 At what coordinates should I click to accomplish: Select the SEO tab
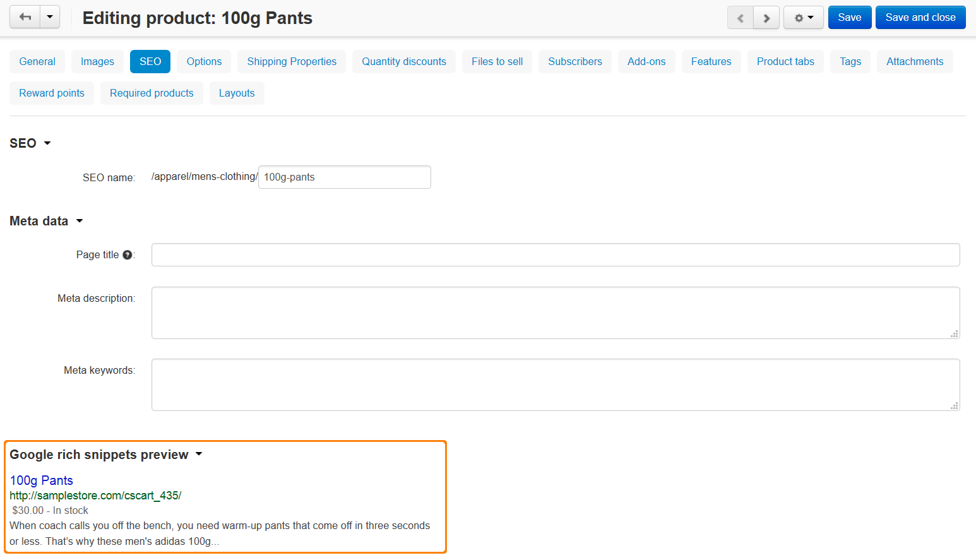[150, 61]
